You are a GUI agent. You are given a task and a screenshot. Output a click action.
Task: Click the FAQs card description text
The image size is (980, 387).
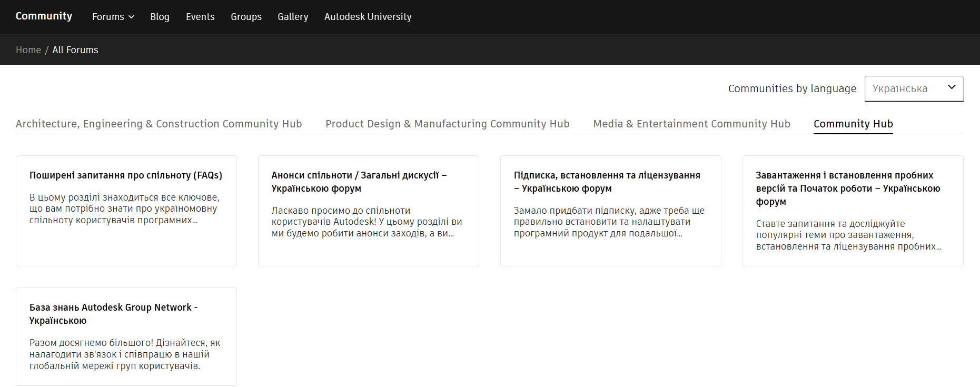click(124, 209)
